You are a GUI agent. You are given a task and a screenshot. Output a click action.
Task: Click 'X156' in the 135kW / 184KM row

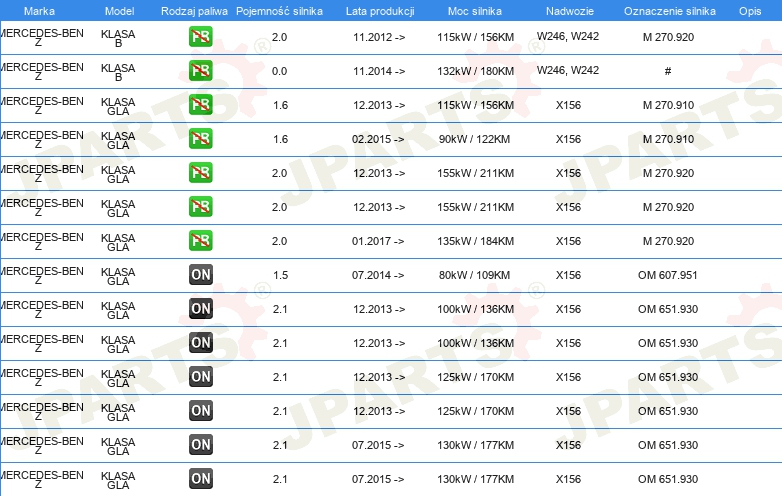569,241
